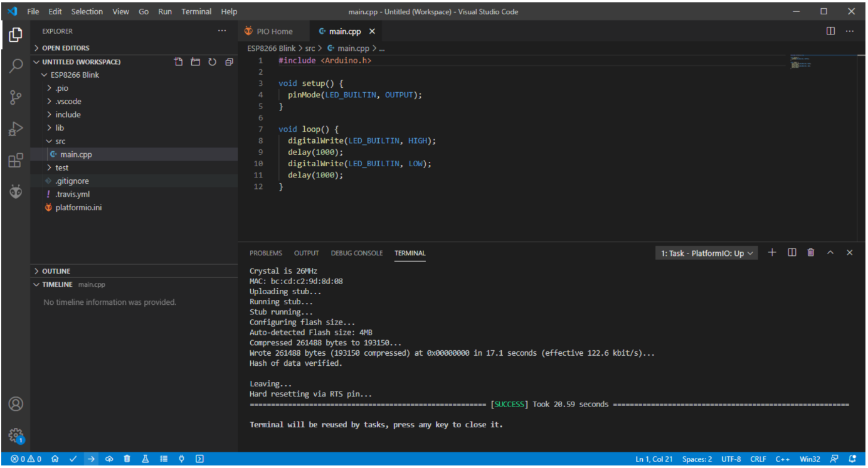Open PlatformIO Home from status bar house icon

pos(55,459)
